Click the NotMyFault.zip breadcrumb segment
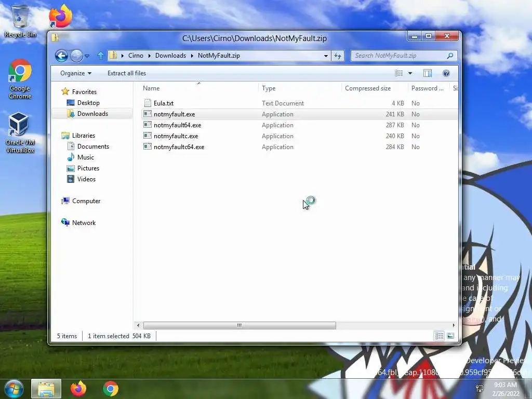This screenshot has height=399, width=532. (x=219, y=56)
